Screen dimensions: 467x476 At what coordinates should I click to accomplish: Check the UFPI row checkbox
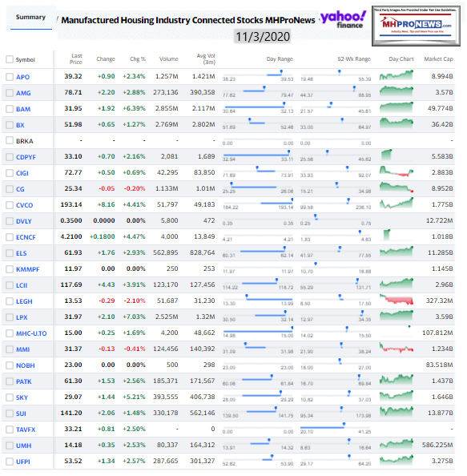[x=10, y=462]
